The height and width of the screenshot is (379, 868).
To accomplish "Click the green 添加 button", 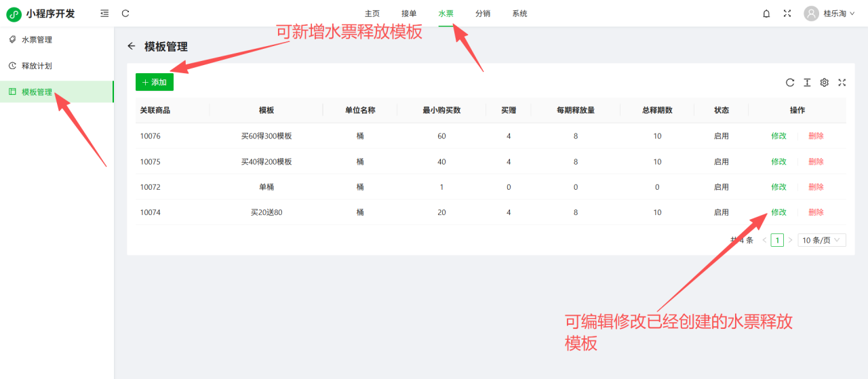I will tap(155, 82).
